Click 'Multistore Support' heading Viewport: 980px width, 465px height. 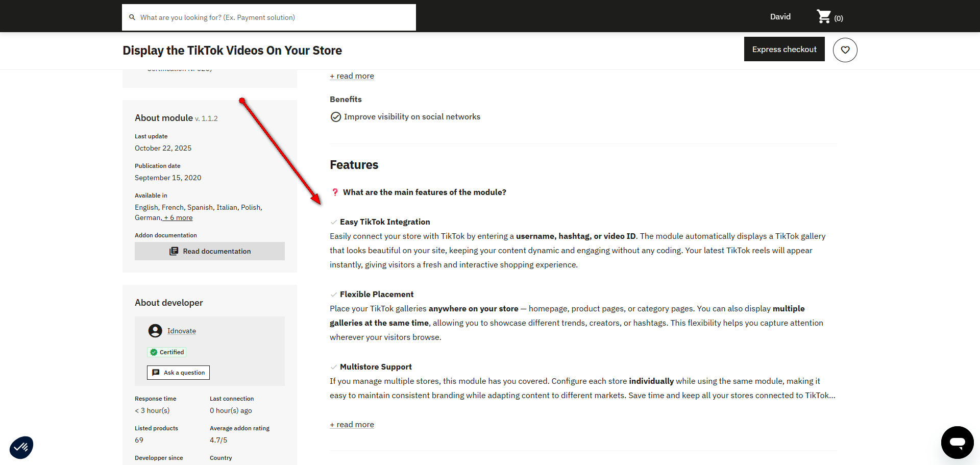point(376,367)
